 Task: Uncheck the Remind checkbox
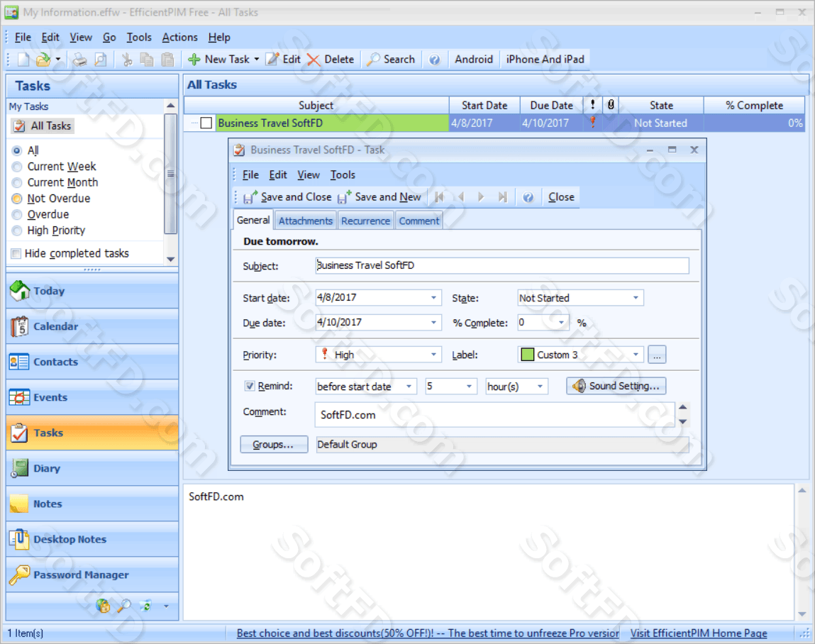point(250,387)
